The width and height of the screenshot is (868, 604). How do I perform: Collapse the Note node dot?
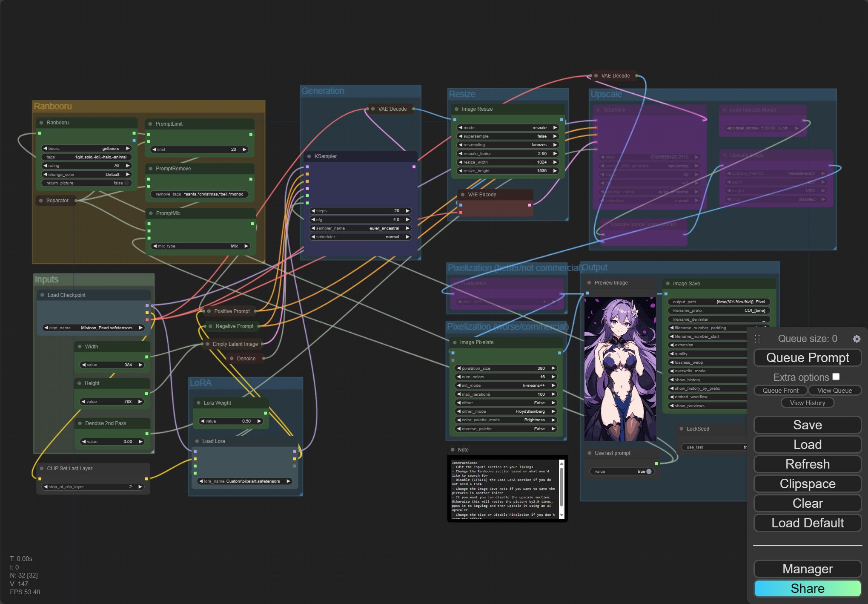(453, 449)
